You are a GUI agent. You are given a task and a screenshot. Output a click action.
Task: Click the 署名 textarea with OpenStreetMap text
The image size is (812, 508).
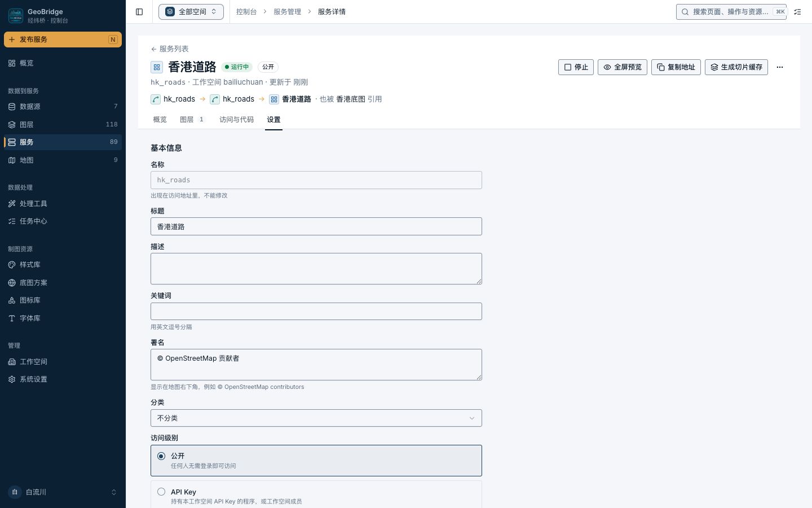pos(316,365)
